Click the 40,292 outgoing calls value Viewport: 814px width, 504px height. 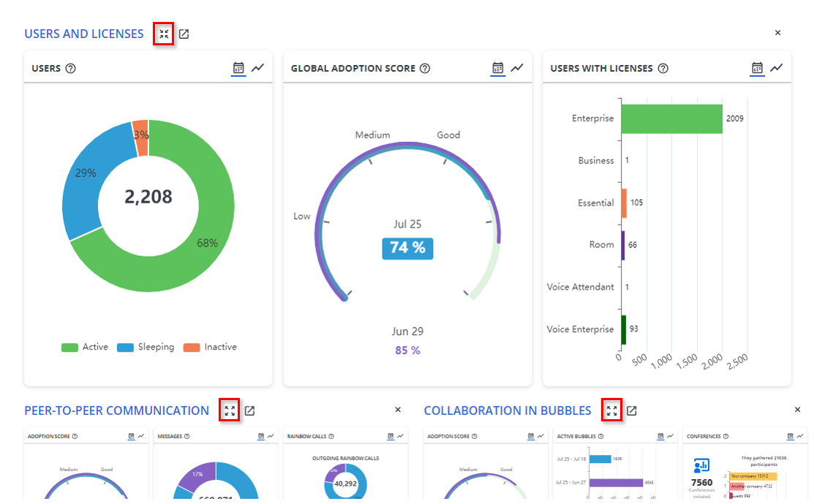point(345,484)
